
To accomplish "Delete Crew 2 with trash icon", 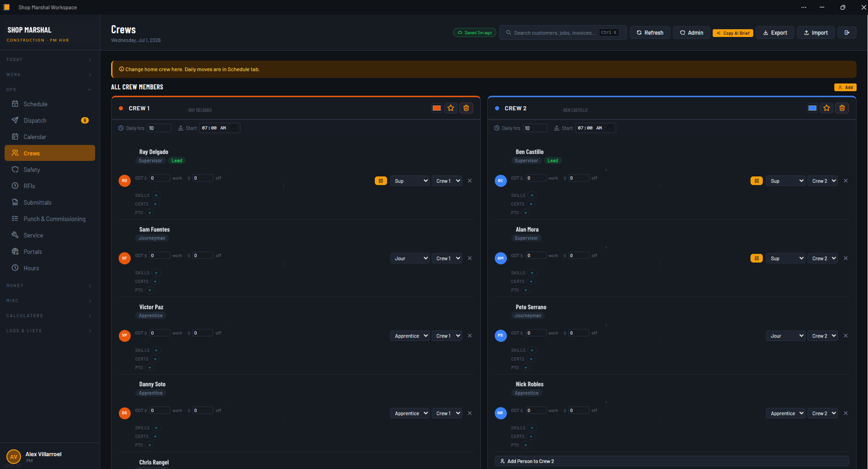I will (842, 108).
